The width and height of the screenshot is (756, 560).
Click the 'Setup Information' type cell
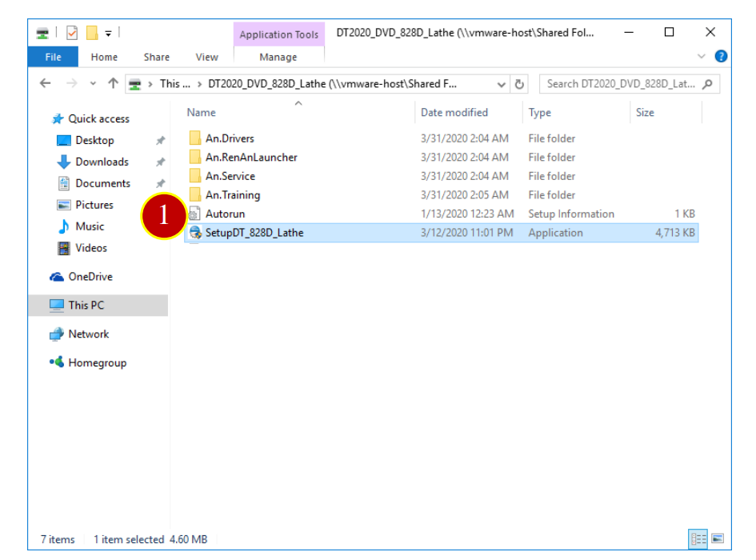(571, 214)
